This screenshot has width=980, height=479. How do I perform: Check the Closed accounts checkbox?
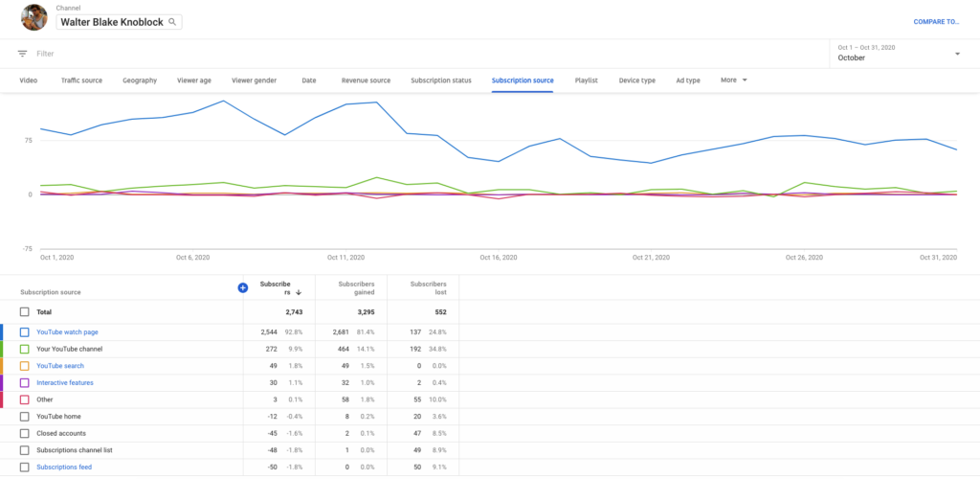coord(24,433)
